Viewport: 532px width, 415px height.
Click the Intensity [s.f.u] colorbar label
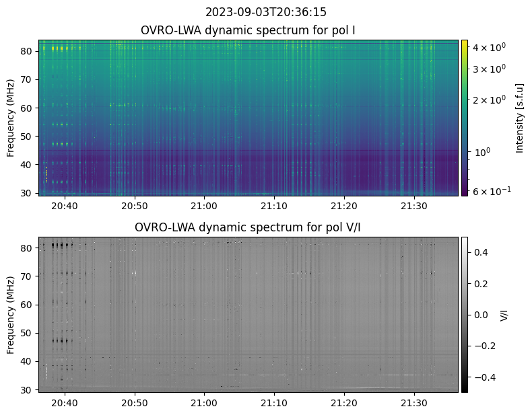[x=519, y=118]
